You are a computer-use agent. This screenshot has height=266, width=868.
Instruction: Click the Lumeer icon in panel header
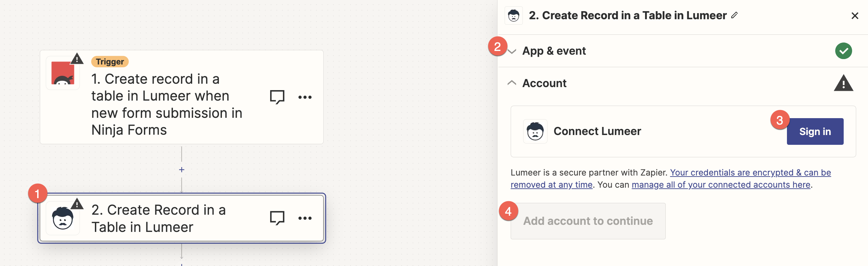(x=513, y=16)
